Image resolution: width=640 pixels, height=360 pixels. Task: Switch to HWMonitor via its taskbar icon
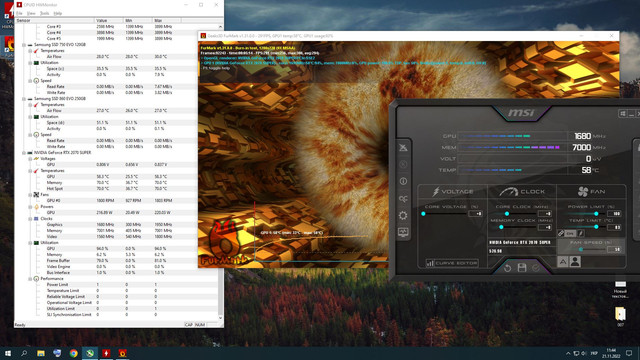106,353
